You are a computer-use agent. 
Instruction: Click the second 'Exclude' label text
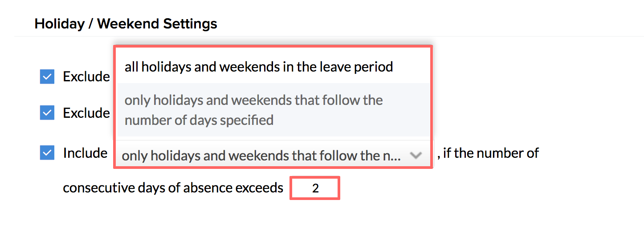[86, 113]
